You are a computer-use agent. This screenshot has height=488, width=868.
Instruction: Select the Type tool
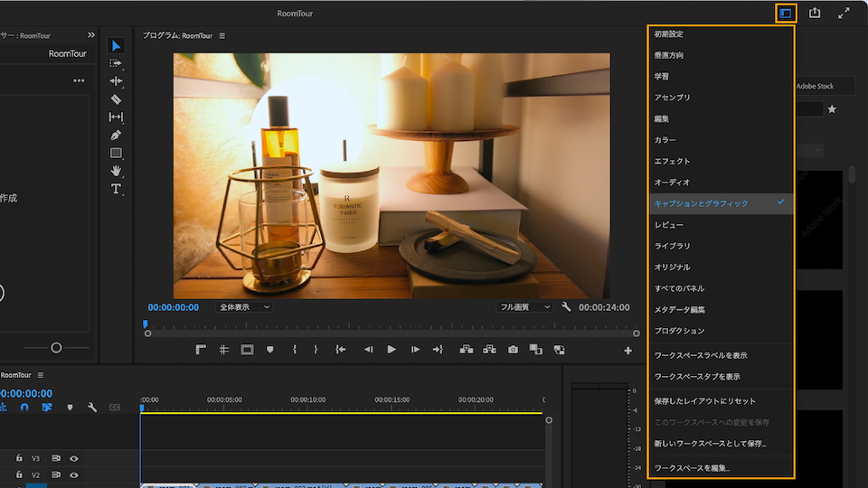pos(116,189)
